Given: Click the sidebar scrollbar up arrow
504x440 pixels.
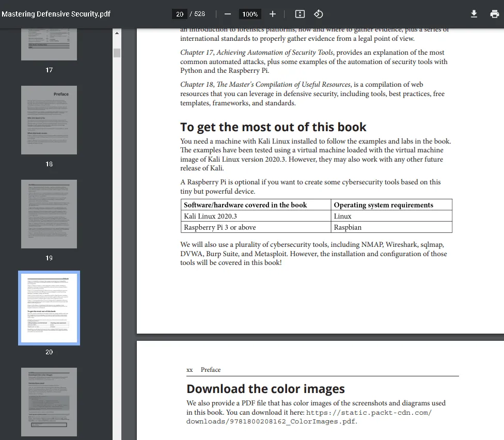Looking at the screenshot, I should tap(117, 33).
